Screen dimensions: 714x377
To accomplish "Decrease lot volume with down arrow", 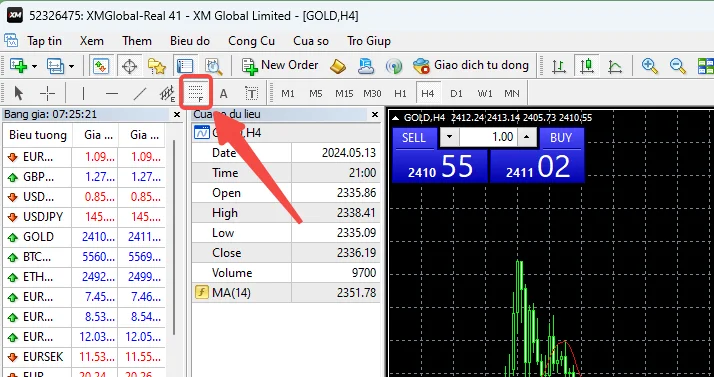I will tap(449, 137).
